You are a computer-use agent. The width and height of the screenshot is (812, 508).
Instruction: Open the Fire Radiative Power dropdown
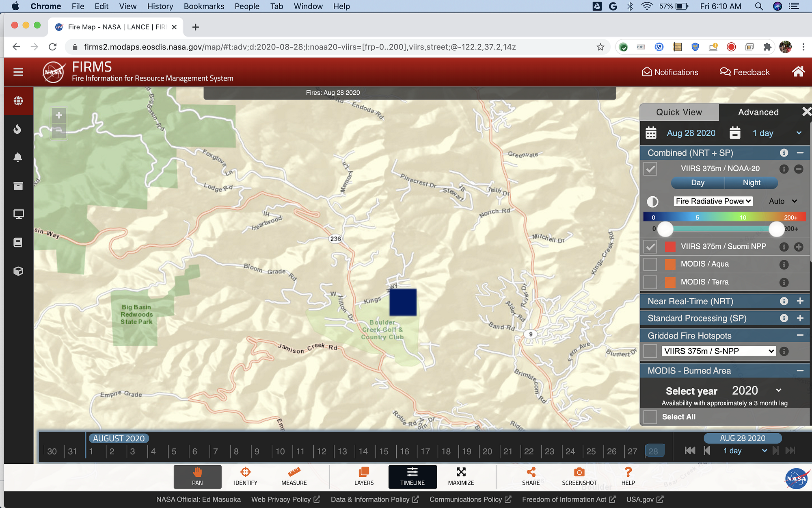[x=713, y=201]
